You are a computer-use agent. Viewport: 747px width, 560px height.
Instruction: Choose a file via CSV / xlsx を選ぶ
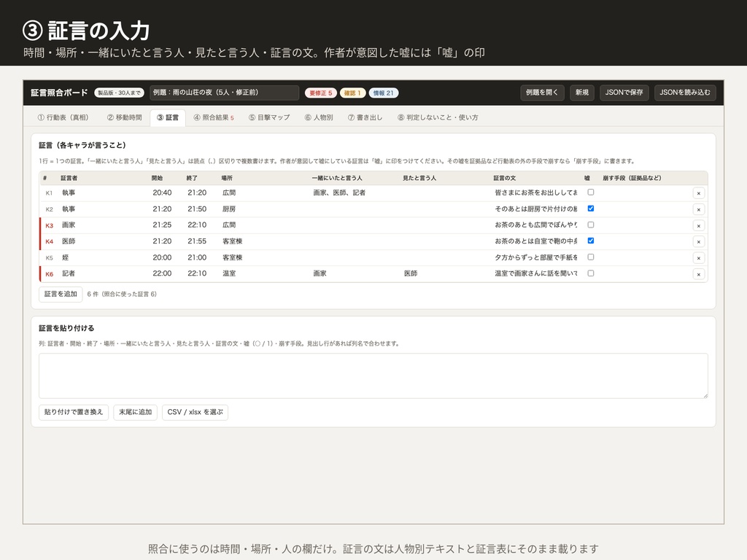pyautogui.click(x=195, y=413)
